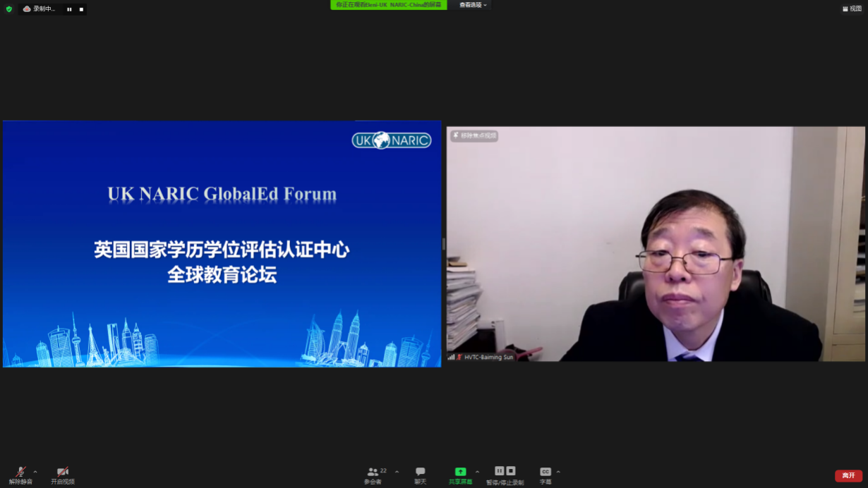Stop the cloud recording from top bar

[81, 9]
